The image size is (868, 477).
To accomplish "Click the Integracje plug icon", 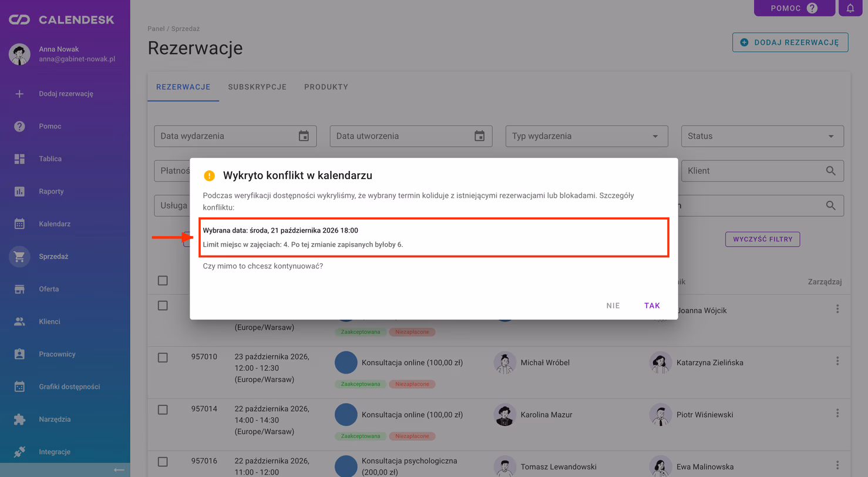I will click(x=19, y=452).
